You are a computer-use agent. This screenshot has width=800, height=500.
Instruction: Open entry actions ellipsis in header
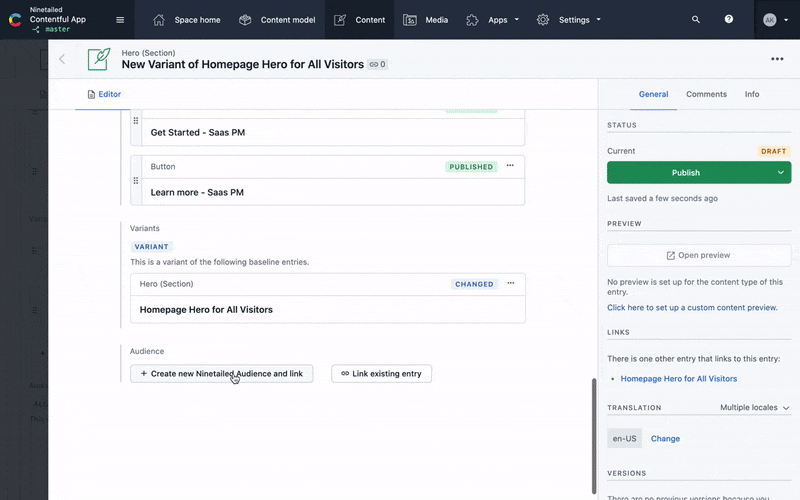[777, 59]
